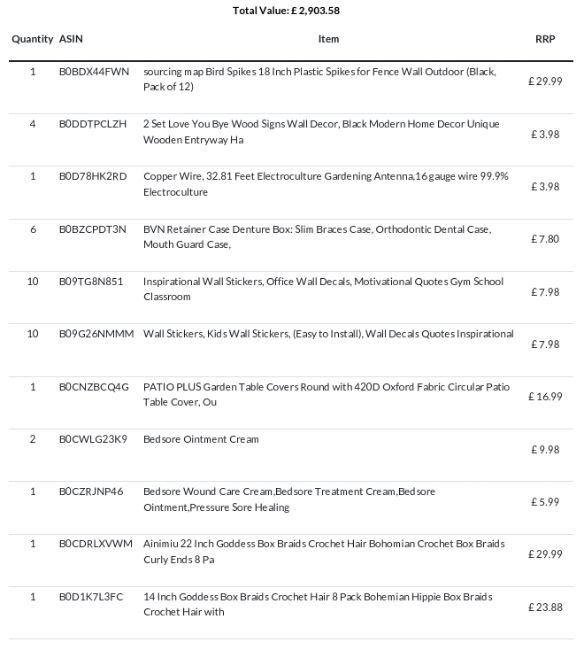Image resolution: width=584 pixels, height=650 pixels.
Task: Click the RRP column header
Action: coord(545,39)
